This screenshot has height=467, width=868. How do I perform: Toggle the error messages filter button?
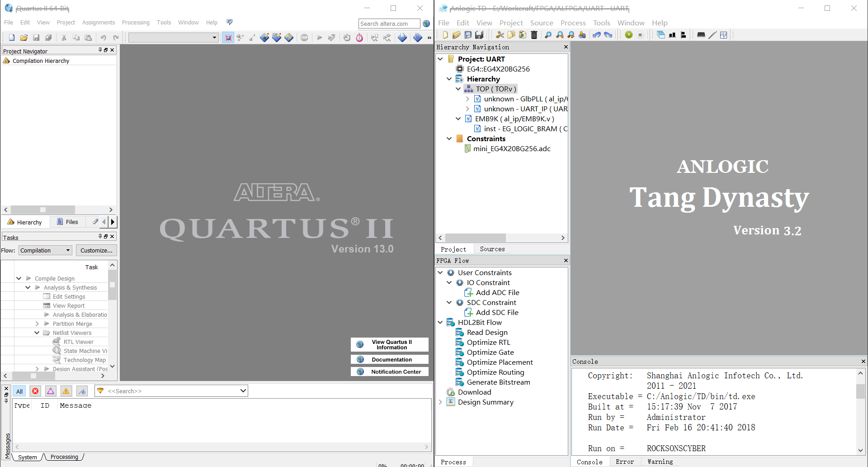(x=35, y=391)
